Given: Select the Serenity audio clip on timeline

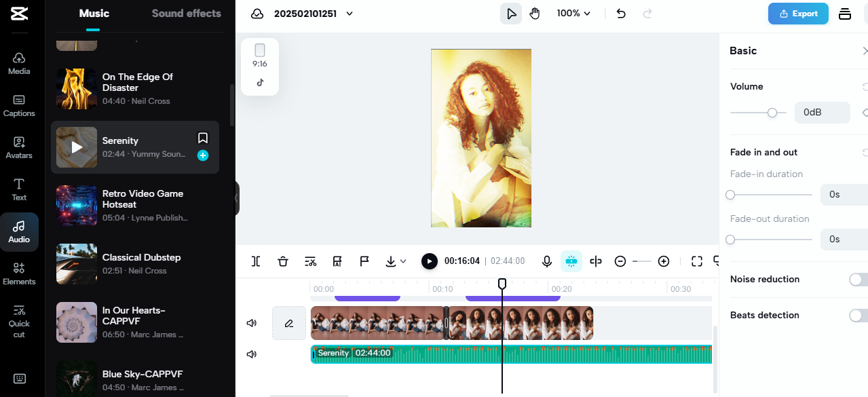Looking at the screenshot, I should point(512,354).
